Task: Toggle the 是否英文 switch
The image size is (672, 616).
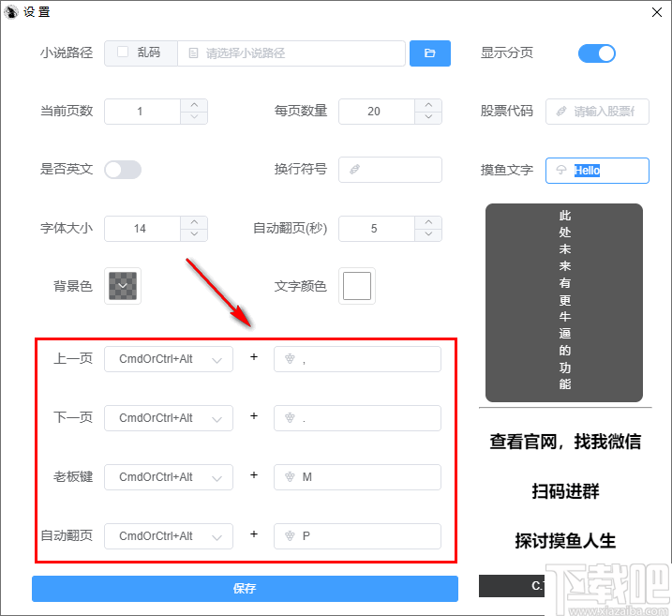Action: tap(123, 170)
